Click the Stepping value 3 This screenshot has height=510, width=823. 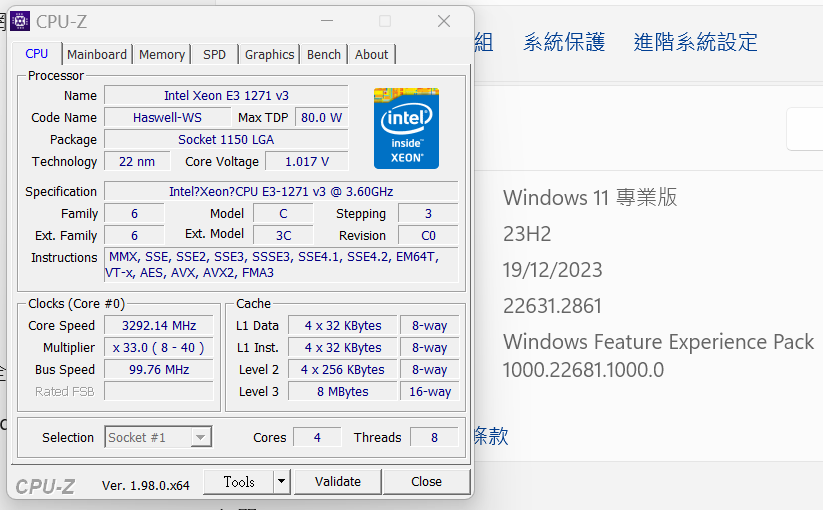pyautogui.click(x=428, y=214)
